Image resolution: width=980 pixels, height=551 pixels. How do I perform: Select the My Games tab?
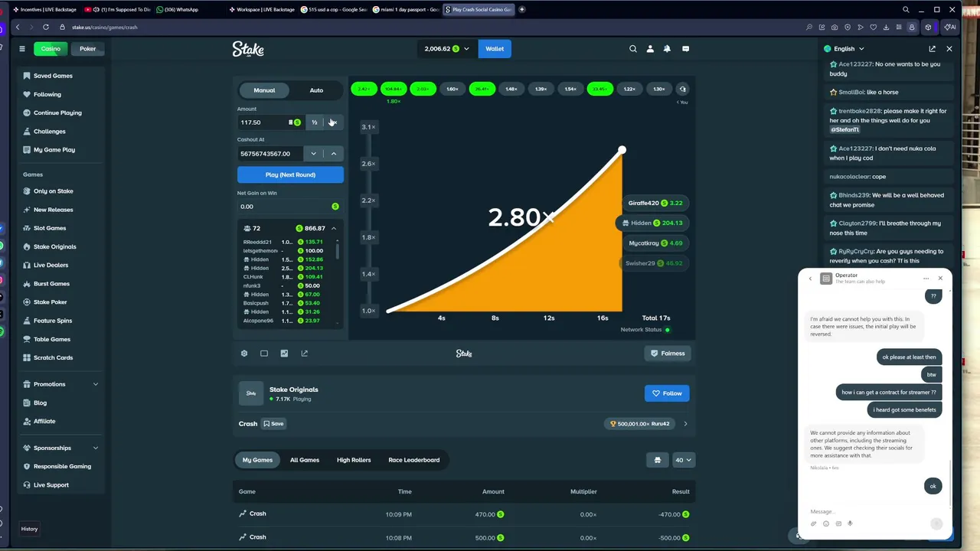coord(257,460)
